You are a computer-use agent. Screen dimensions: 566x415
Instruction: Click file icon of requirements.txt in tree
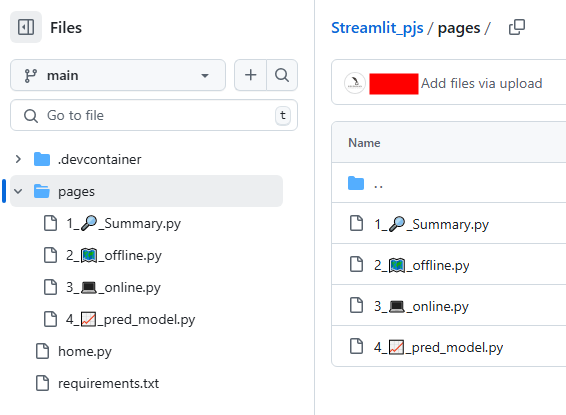point(43,383)
